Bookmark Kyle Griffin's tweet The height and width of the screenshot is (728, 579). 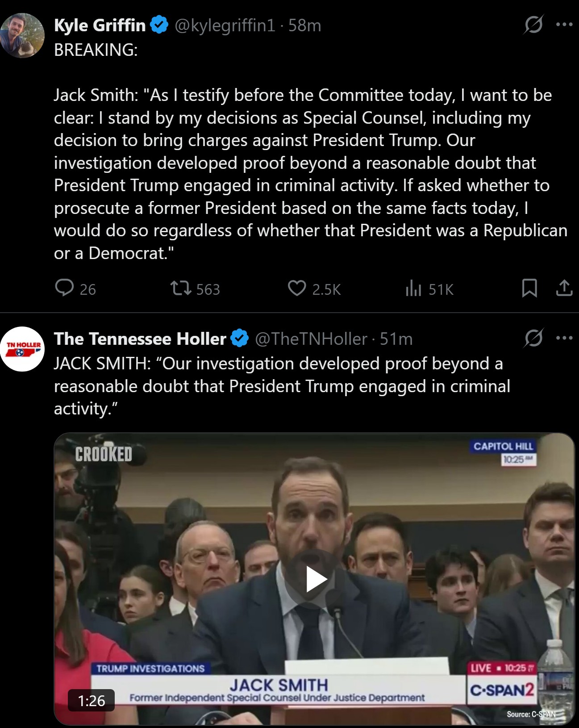coord(529,288)
